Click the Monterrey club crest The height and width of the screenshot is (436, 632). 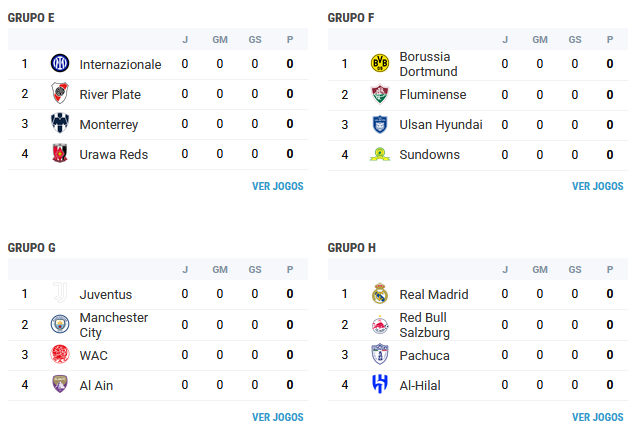[60, 125]
